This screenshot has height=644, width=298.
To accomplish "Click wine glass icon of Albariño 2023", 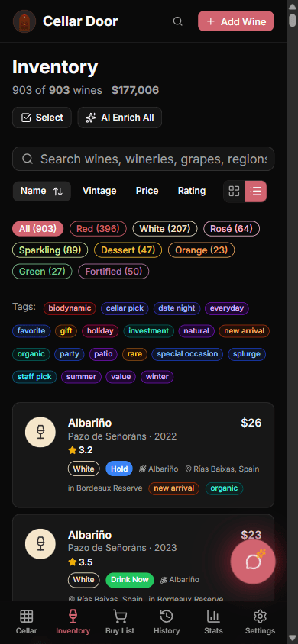I will [40, 544].
